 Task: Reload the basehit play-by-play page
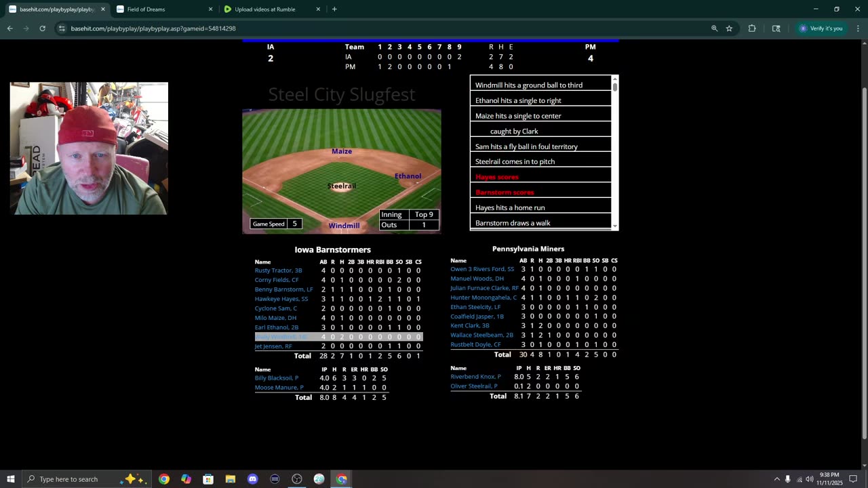[42, 28]
